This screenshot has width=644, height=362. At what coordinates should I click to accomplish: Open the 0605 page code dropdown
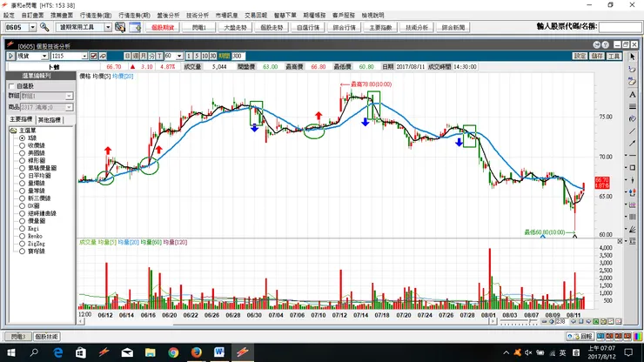32,27
